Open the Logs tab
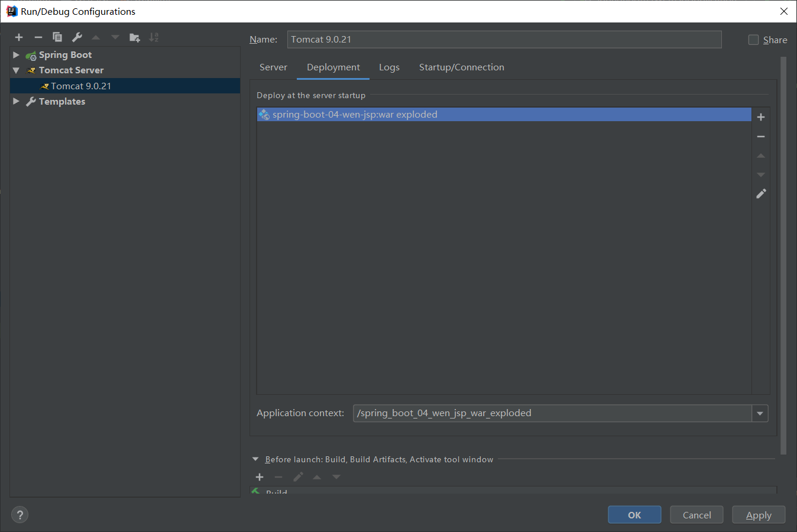This screenshot has height=532, width=797. (389, 67)
